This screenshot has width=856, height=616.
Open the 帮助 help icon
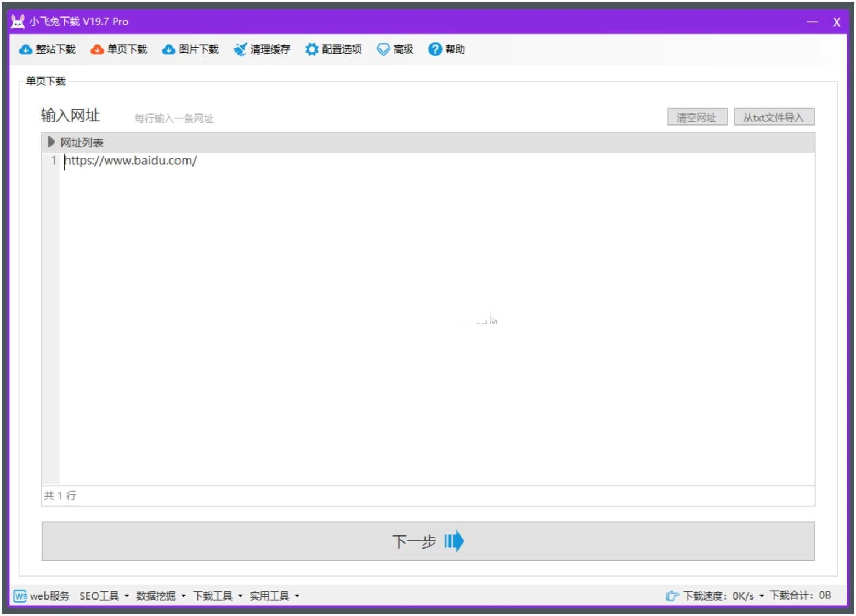click(x=434, y=49)
